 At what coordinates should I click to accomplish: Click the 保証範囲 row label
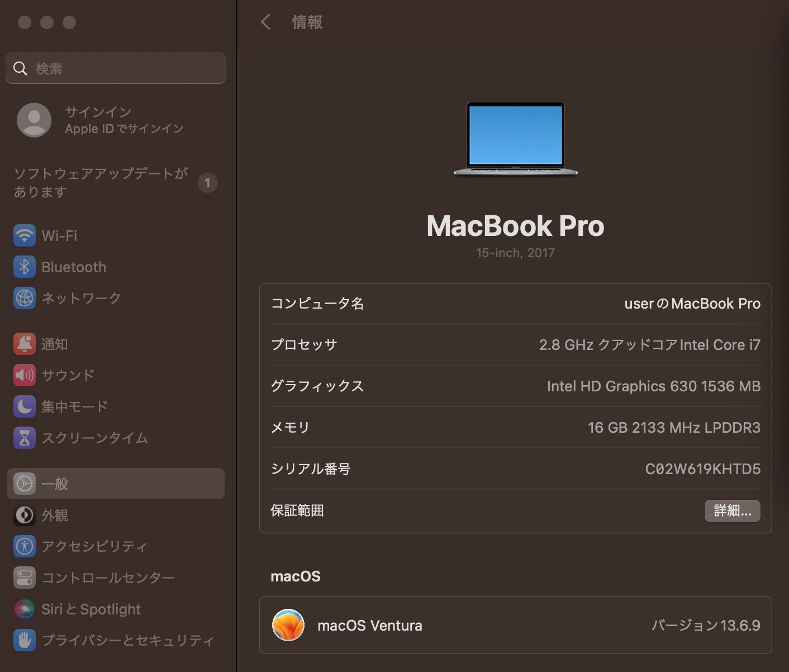(297, 510)
